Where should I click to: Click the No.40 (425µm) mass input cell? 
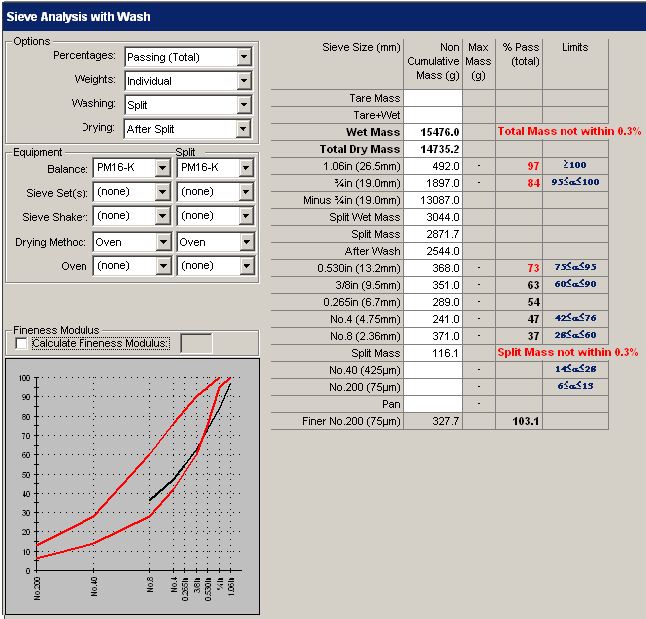[433, 370]
